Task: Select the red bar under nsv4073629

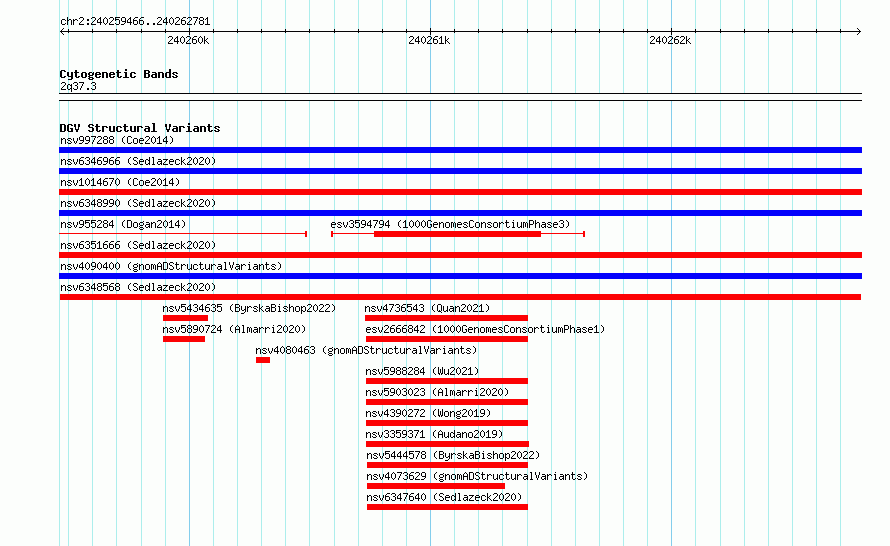Action: click(x=436, y=486)
